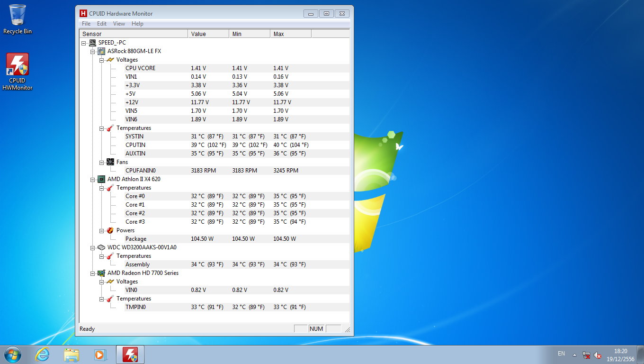Click the Sensor column header
The height and width of the screenshot is (364, 644).
pos(134,34)
